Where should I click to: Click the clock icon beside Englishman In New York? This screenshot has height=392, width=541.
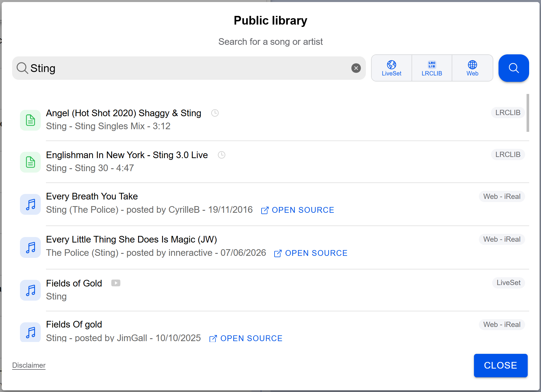pos(221,155)
